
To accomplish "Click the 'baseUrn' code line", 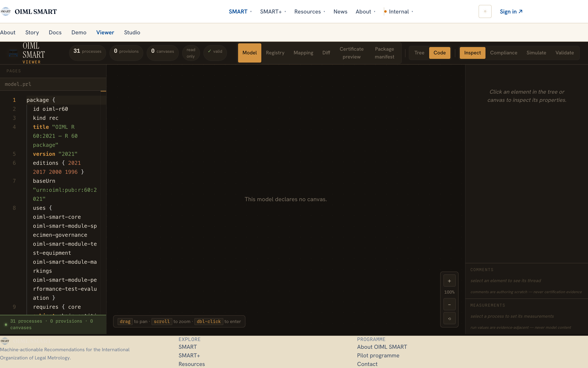I will click(44, 181).
